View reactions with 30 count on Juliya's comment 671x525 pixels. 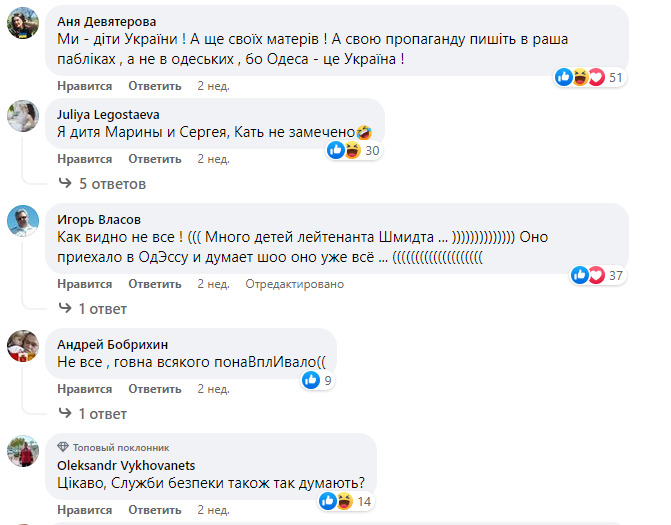[354, 150]
